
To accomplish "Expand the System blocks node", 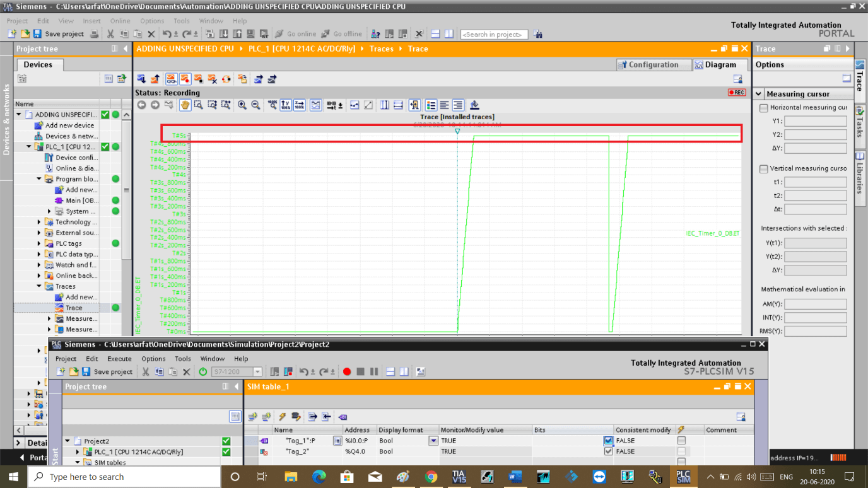I will (49, 211).
